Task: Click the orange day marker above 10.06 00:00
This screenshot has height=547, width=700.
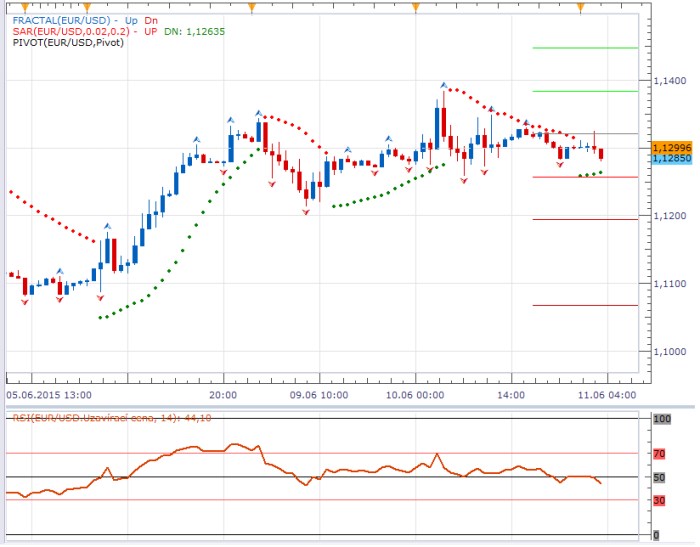Action: tap(416, 8)
